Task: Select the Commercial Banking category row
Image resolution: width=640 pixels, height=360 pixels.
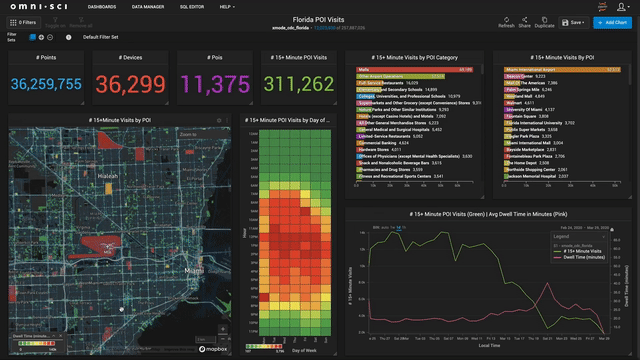Action: tap(383, 143)
